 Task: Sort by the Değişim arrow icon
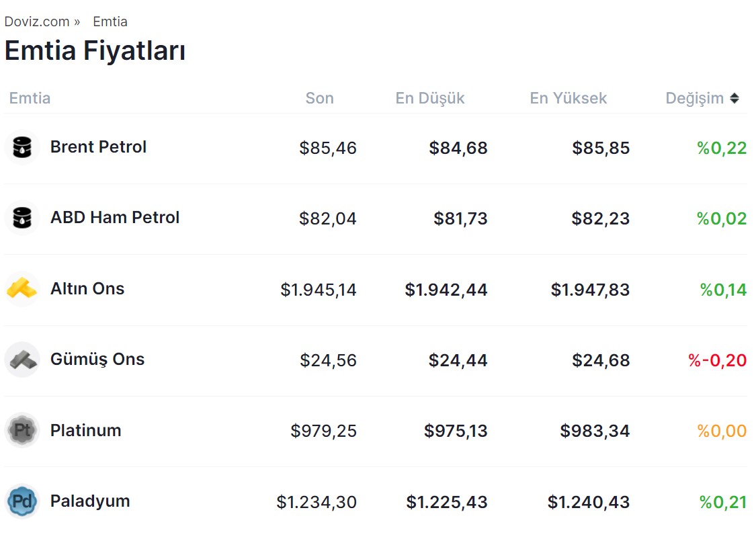click(x=734, y=98)
